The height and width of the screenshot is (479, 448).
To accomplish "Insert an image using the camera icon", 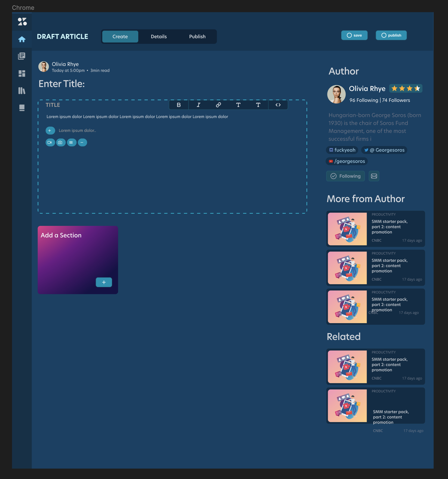I will [x=60, y=142].
